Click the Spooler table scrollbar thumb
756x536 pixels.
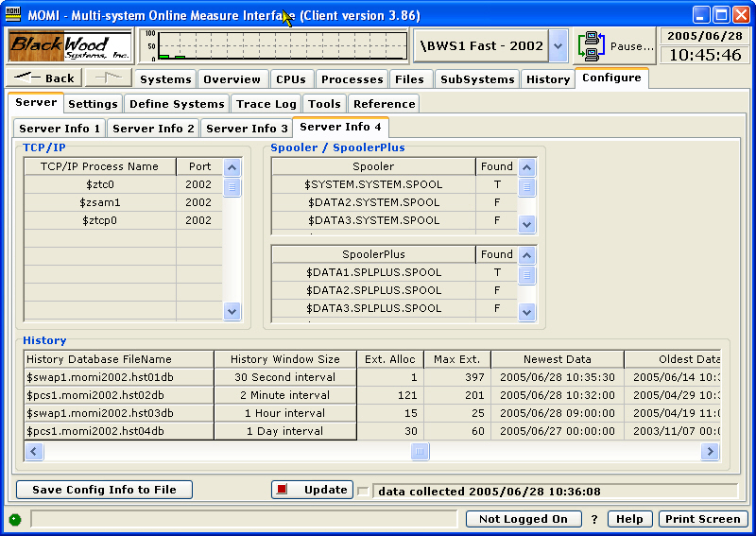pyautogui.click(x=527, y=187)
